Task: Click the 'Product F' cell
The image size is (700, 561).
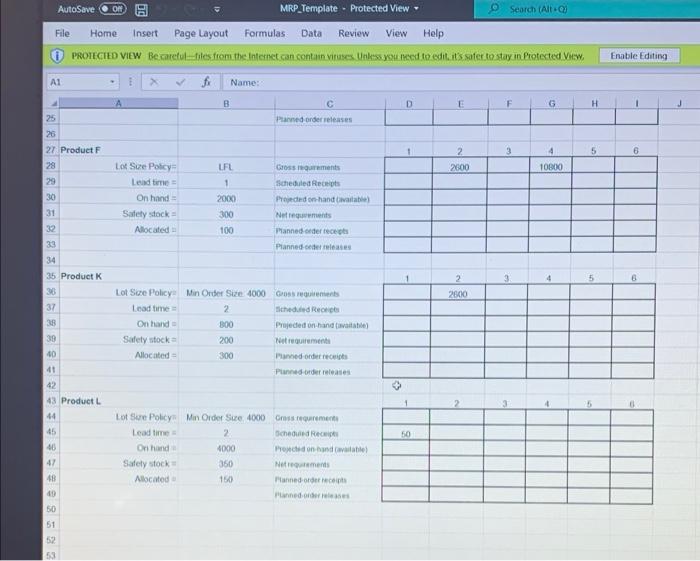Action: [80, 150]
